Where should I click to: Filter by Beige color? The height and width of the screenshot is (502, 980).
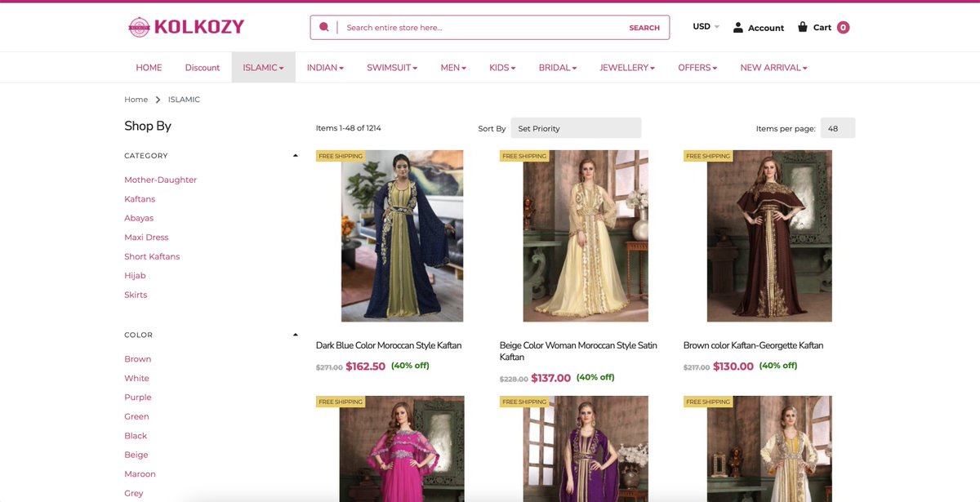point(136,455)
